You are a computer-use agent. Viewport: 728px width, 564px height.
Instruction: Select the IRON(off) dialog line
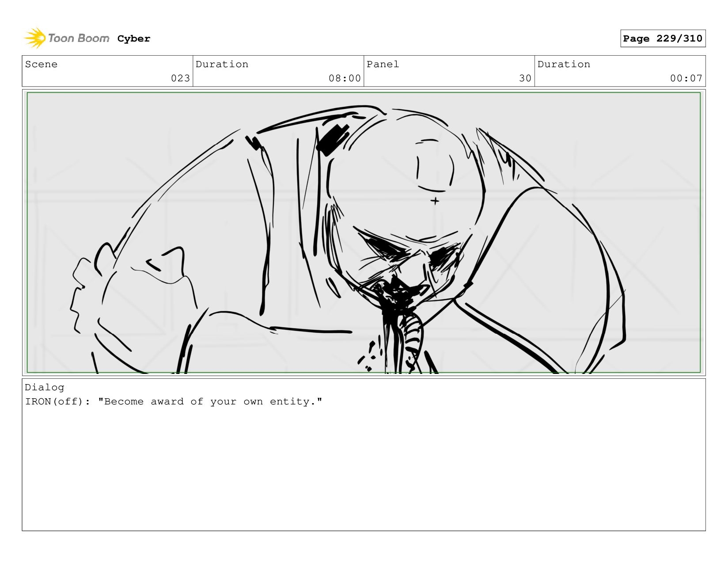click(174, 401)
